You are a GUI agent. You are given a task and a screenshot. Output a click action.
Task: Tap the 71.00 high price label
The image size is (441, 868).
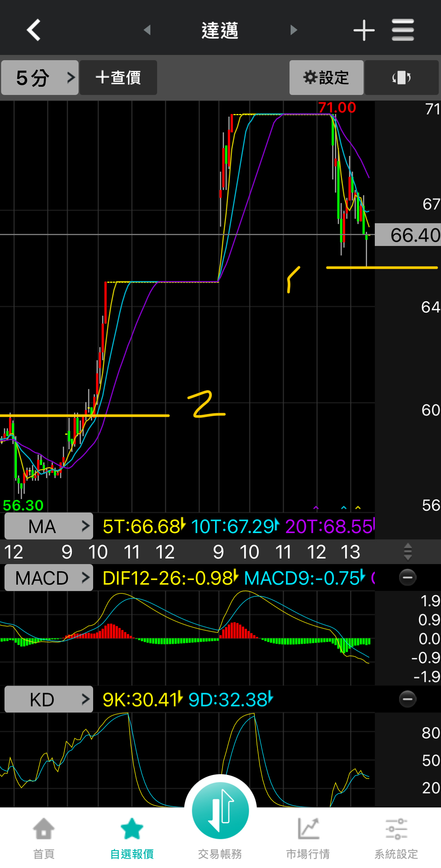click(337, 108)
